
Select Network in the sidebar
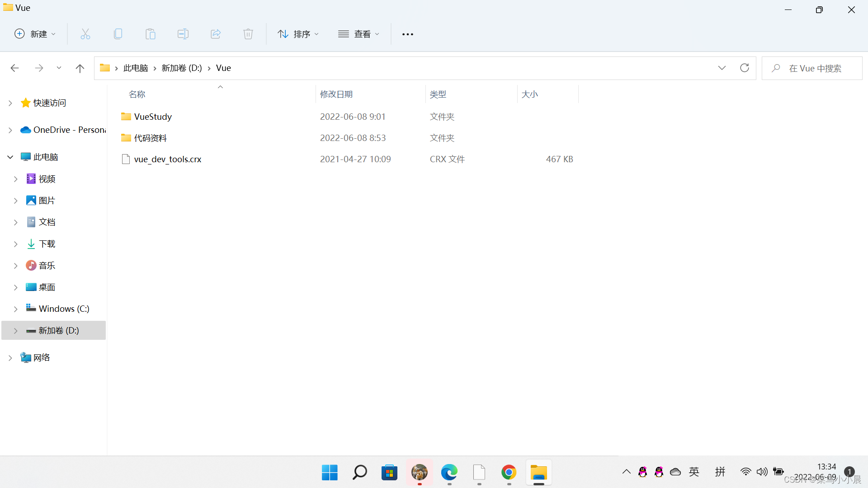[41, 357]
